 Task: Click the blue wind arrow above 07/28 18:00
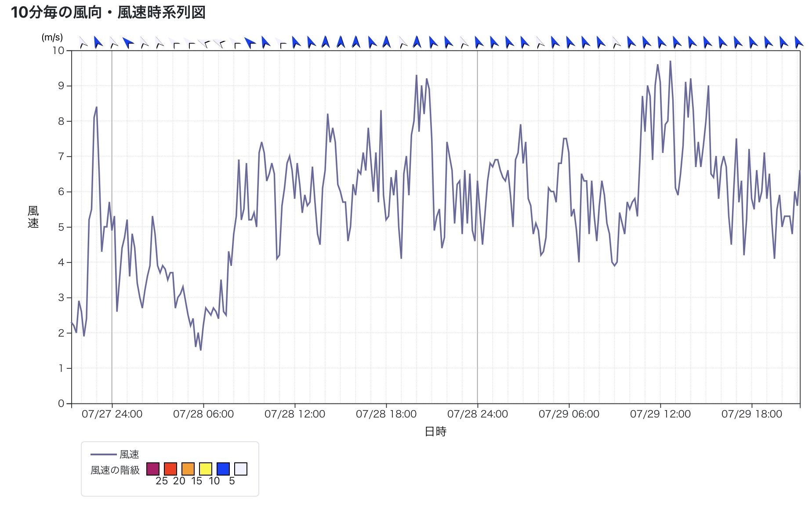(386, 42)
